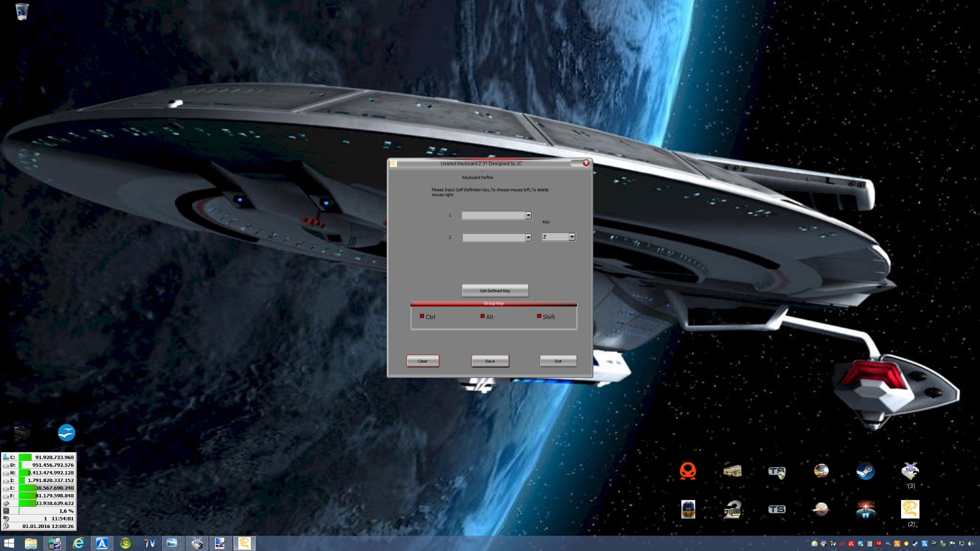The image size is (980, 551).
Task: Open the Key count dropdown showing 2
Action: point(572,237)
